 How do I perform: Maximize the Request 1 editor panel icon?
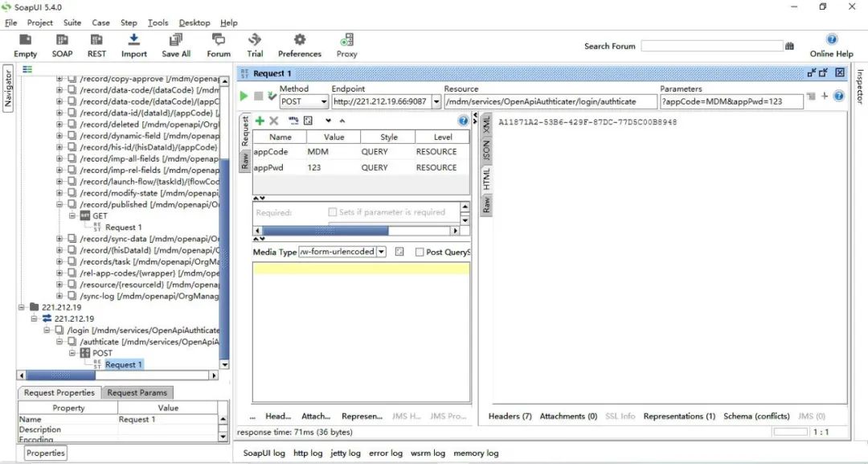click(824, 72)
